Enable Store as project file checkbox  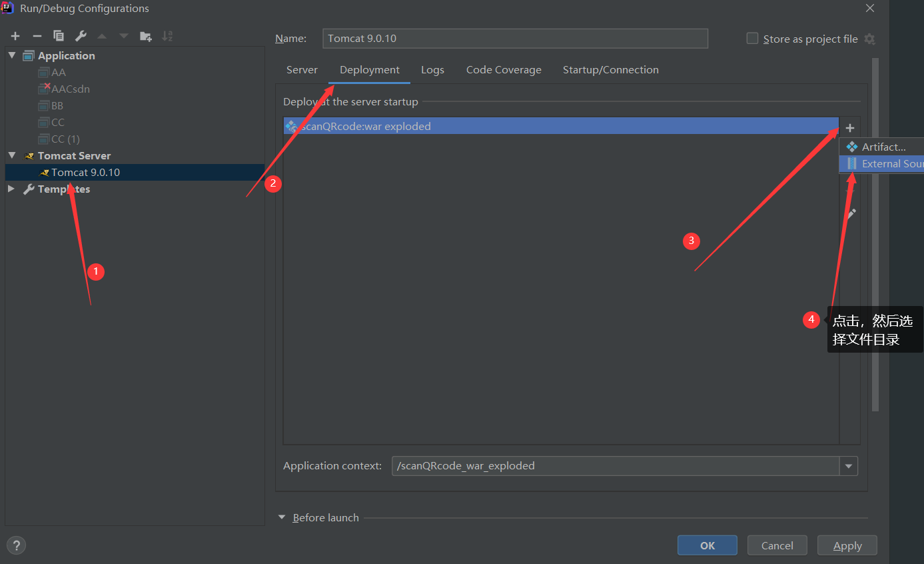(752, 39)
